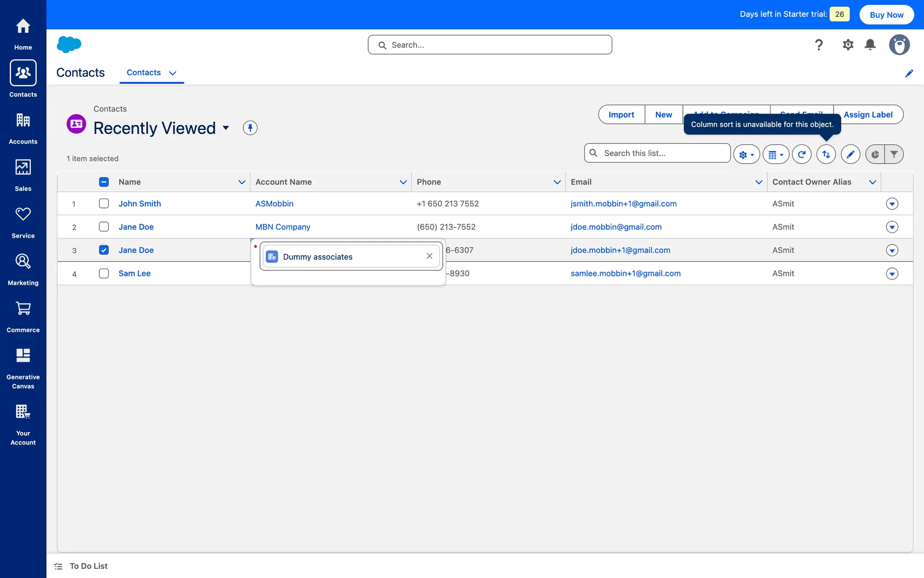Refresh the contacts list
The width and height of the screenshot is (924, 578).
point(801,154)
